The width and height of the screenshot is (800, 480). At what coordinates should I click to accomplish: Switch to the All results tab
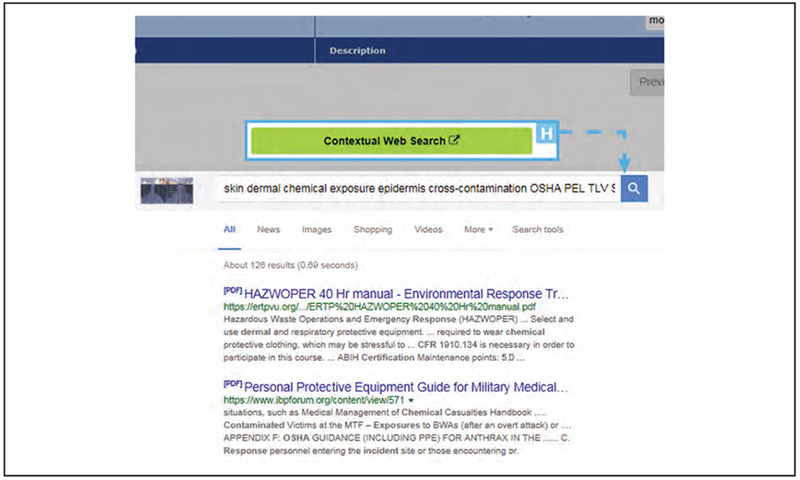(x=229, y=230)
